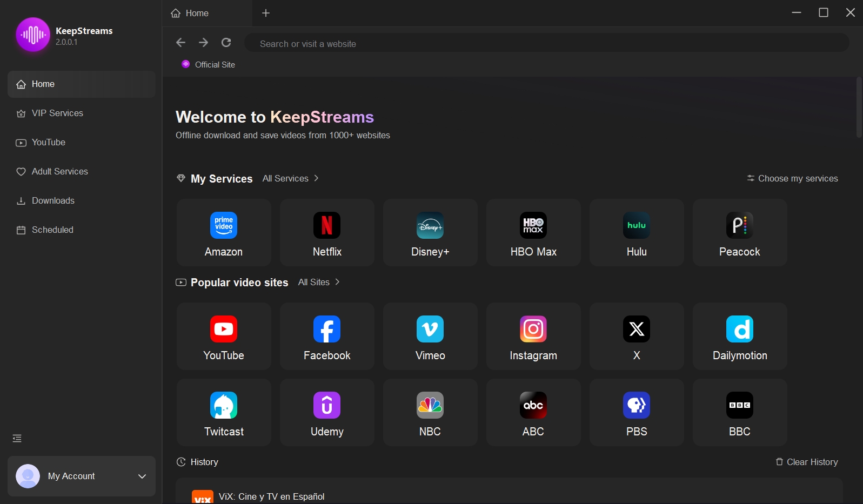Focus the Search or visit a website field
The height and width of the screenshot is (504, 863).
click(546, 43)
